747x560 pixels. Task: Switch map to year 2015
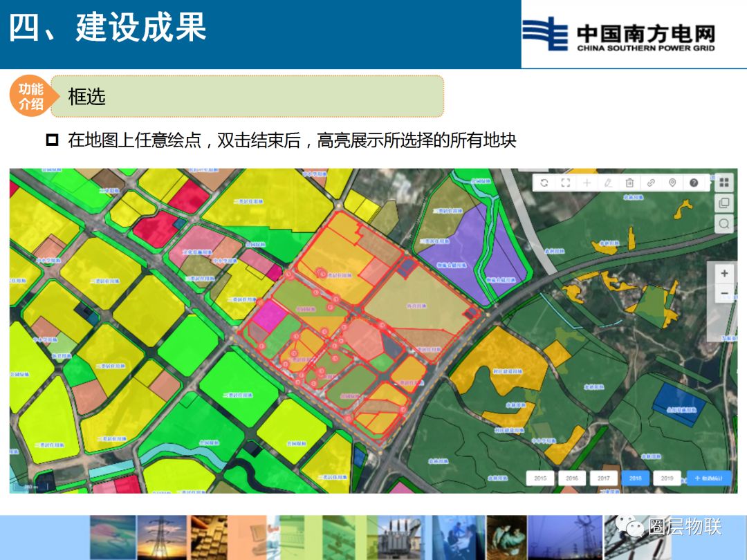click(540, 478)
